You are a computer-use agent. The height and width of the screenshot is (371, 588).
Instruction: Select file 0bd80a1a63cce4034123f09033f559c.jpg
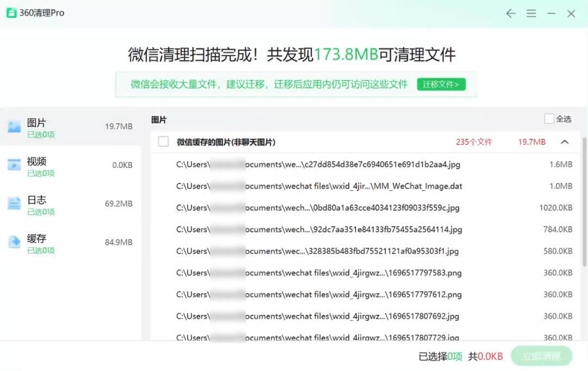[365, 208]
